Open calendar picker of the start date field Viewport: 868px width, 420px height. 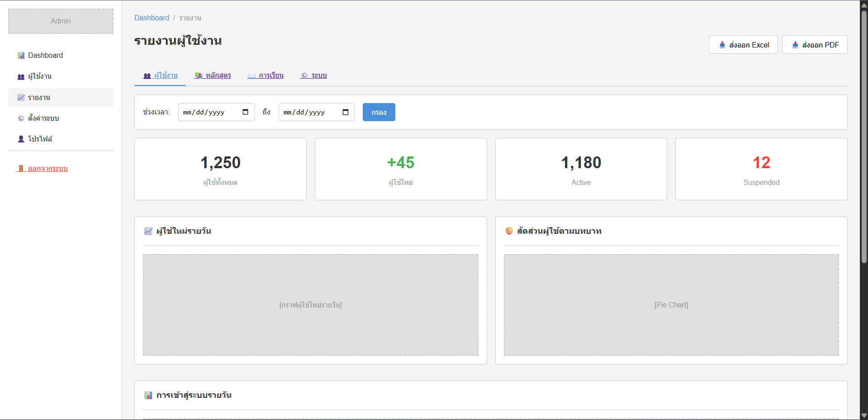coord(245,112)
